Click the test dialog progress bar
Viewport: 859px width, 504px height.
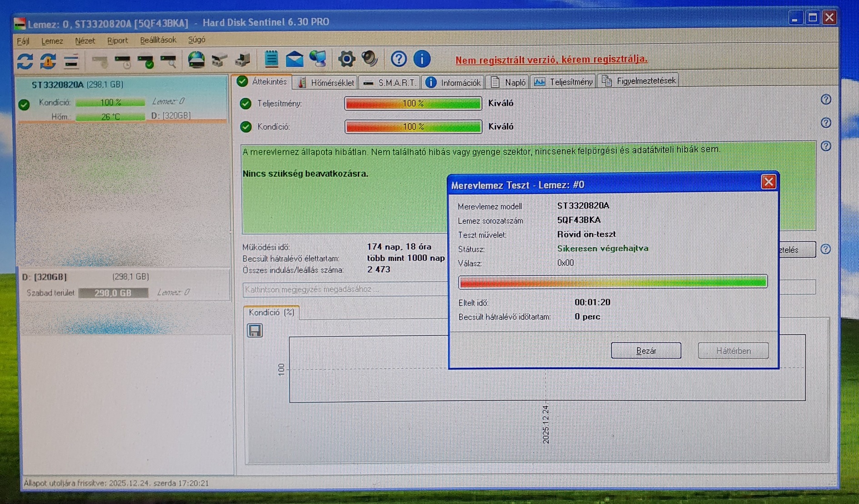click(613, 282)
